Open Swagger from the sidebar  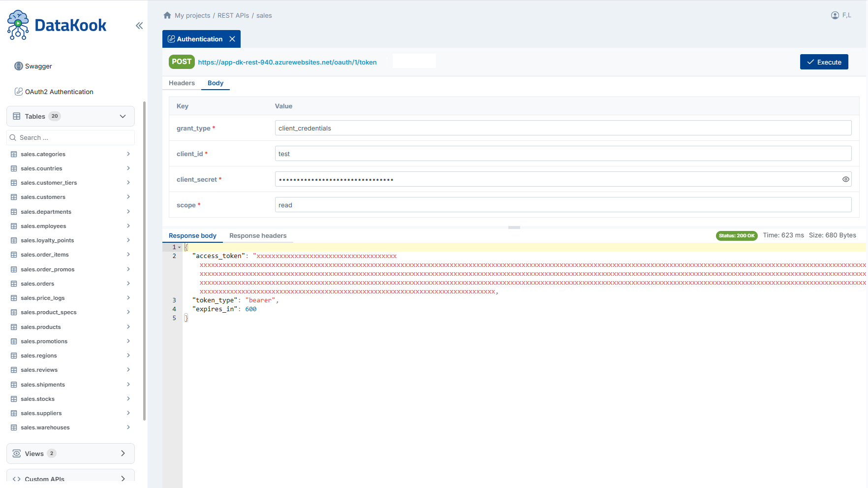point(38,66)
